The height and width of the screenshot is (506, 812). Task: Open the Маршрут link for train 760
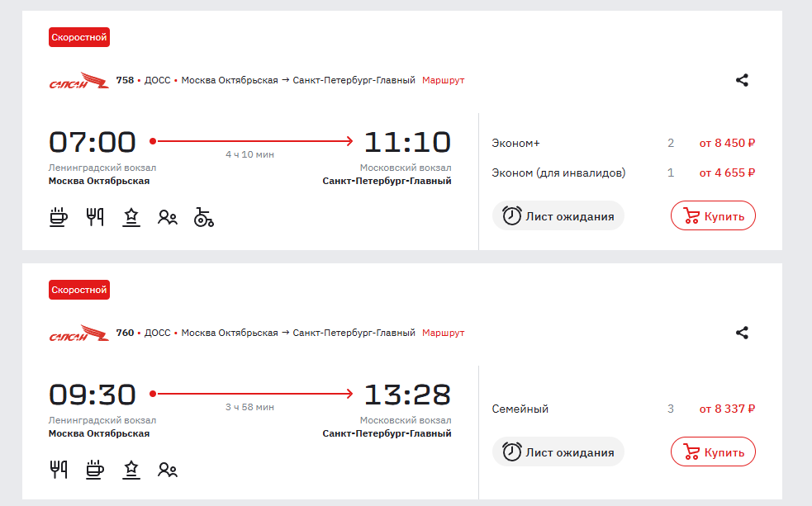[x=444, y=333]
